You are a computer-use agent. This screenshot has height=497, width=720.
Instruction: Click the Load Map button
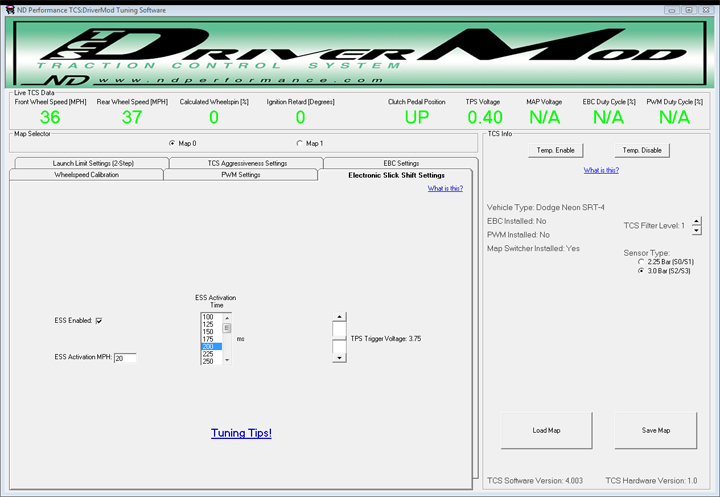pos(546,430)
